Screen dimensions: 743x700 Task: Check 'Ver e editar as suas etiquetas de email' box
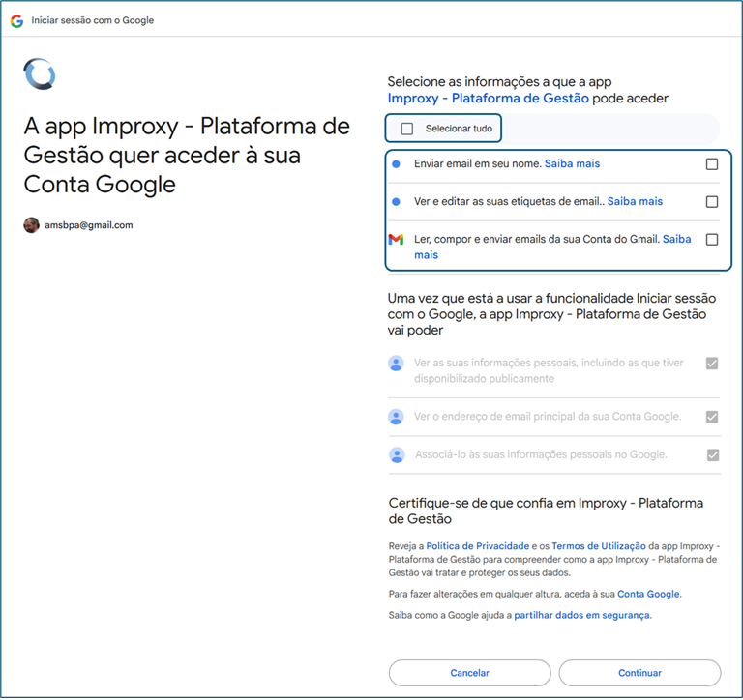pyautogui.click(x=712, y=202)
